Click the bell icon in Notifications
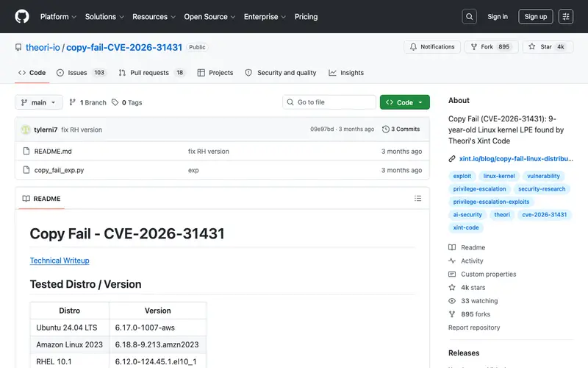Screen dimensions: 588x368 [413, 47]
